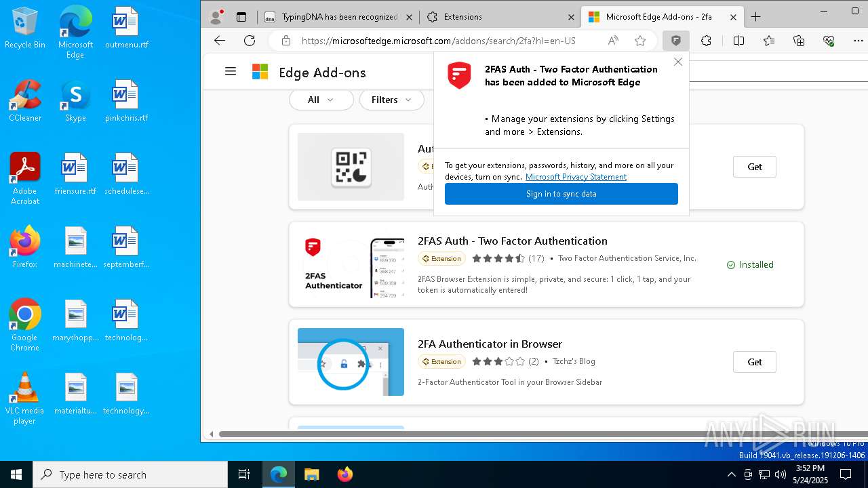This screenshot has height=488, width=868.
Task: Click Two Factor Authentication Service, Inc. text
Action: click(627, 258)
